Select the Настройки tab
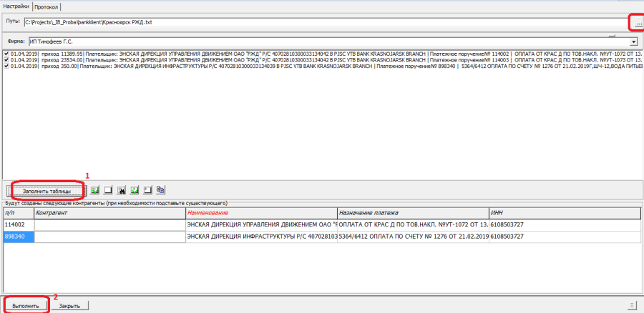644x313 pixels. pos(16,6)
